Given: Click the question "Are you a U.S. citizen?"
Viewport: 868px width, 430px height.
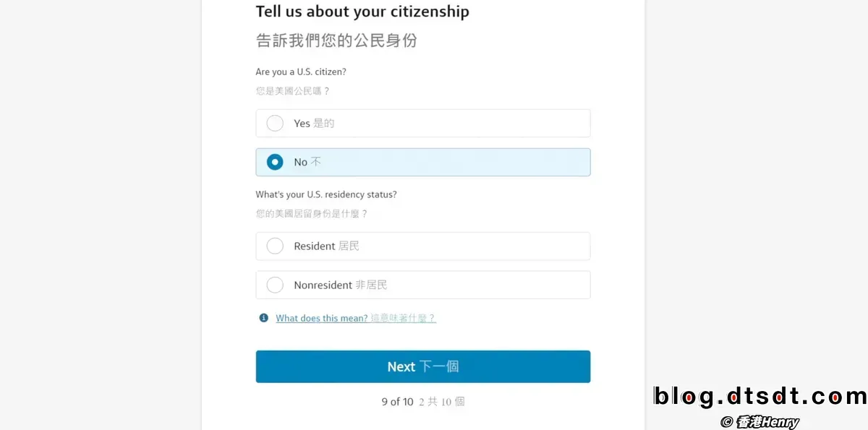Looking at the screenshot, I should point(300,72).
